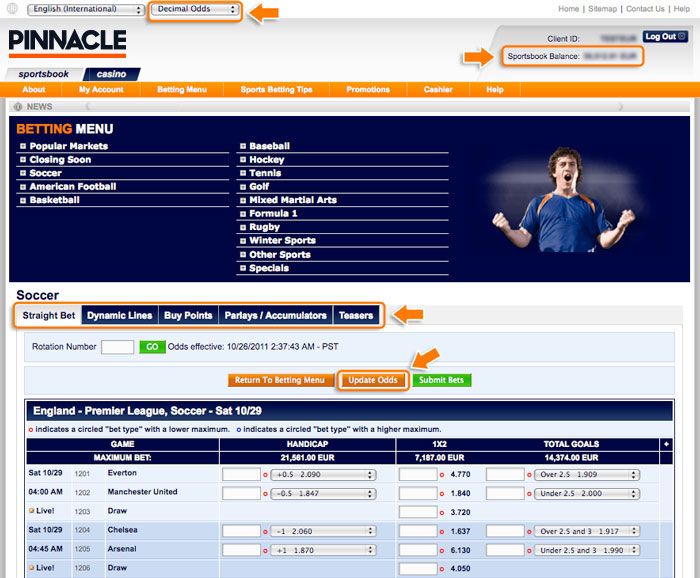Click the Rotation Number input field
This screenshot has height=578, width=700.
117,347
